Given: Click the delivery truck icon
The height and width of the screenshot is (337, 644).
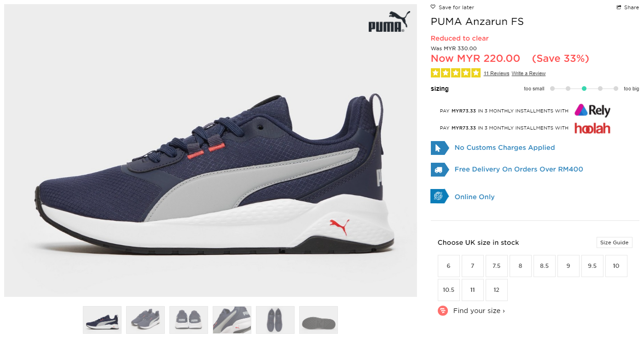Looking at the screenshot, I should (439, 170).
